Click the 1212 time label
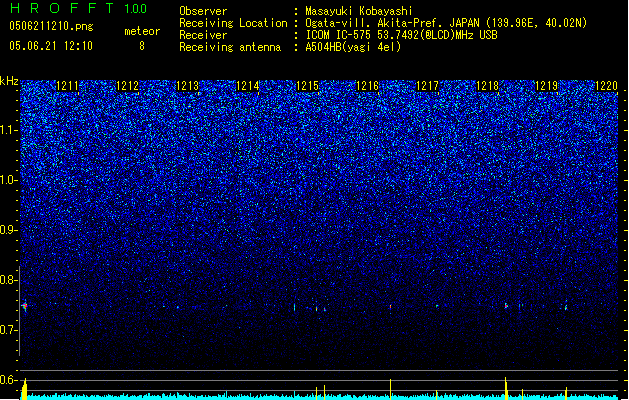The image size is (629, 400). point(127,86)
